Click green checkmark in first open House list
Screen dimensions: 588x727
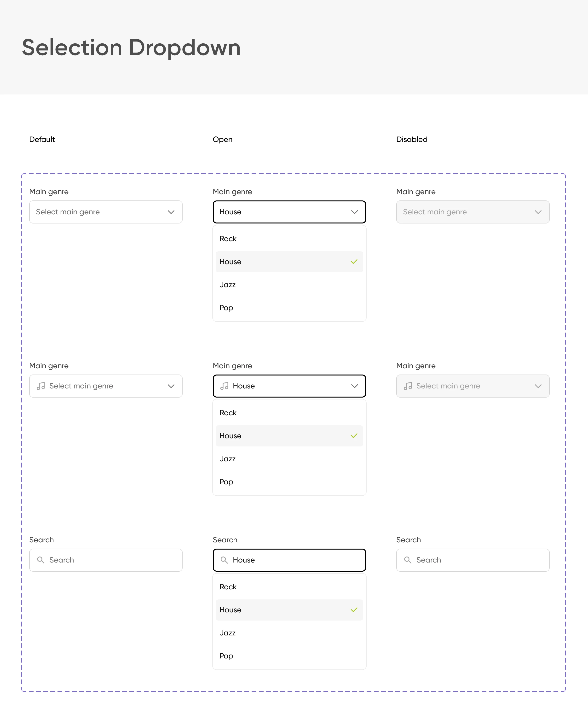[x=354, y=262]
